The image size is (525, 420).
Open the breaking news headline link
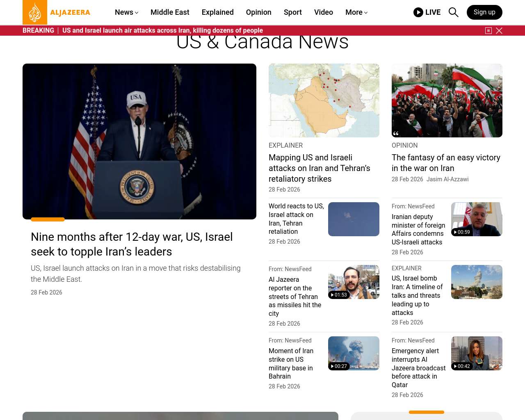point(162,30)
